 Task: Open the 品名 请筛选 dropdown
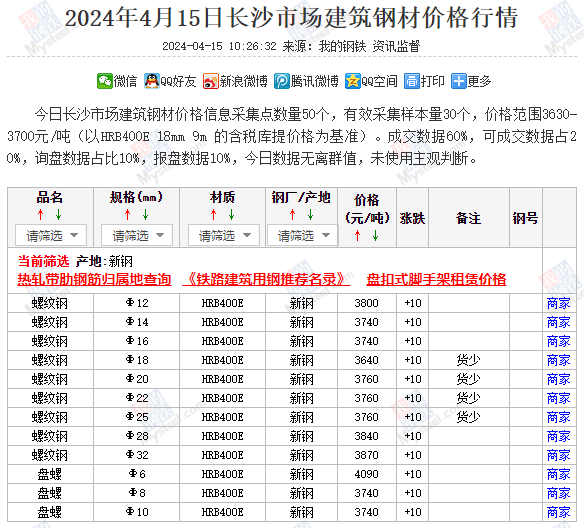[x=51, y=235]
